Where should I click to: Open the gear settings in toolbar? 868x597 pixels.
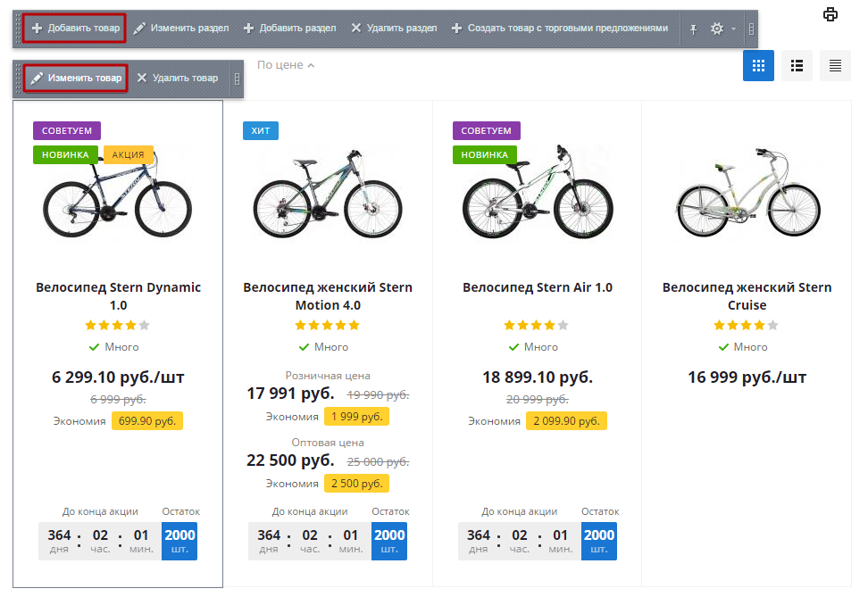pyautogui.click(x=717, y=29)
